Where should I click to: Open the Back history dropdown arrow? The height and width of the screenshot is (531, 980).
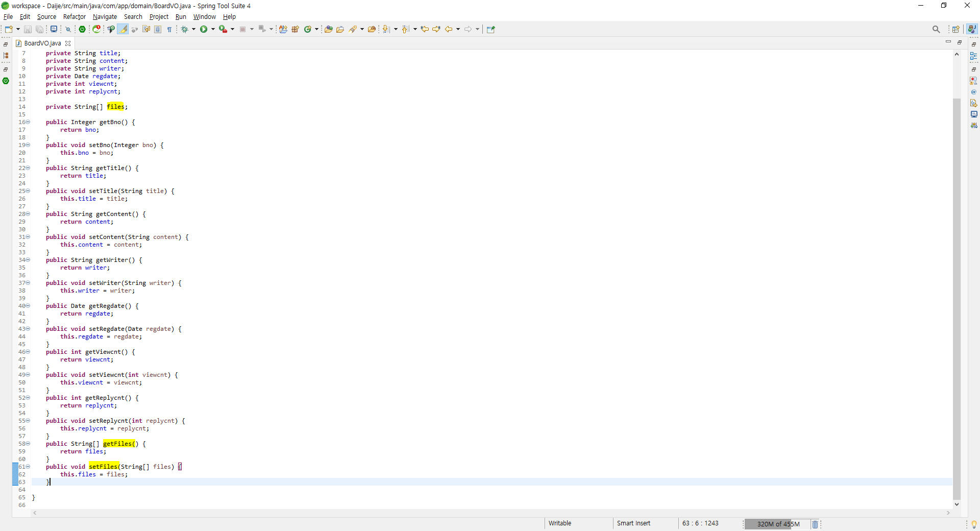click(x=458, y=29)
